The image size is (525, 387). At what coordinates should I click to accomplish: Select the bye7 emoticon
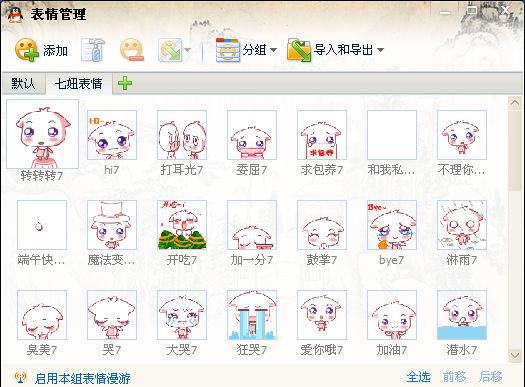point(392,225)
